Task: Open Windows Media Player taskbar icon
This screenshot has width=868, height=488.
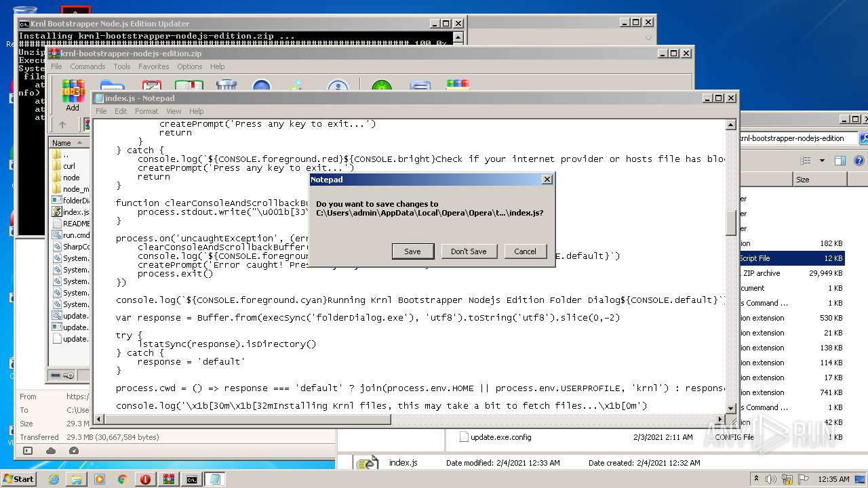Action: click(x=100, y=479)
